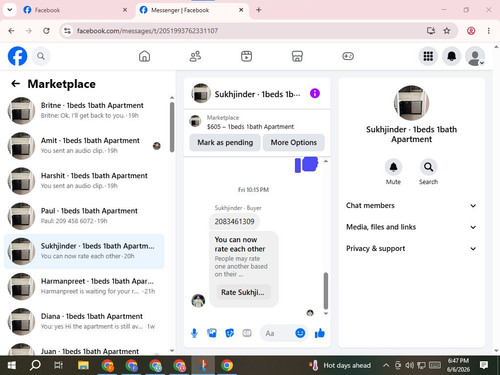Reload the page
This screenshot has width=500, height=375.
click(x=46, y=31)
